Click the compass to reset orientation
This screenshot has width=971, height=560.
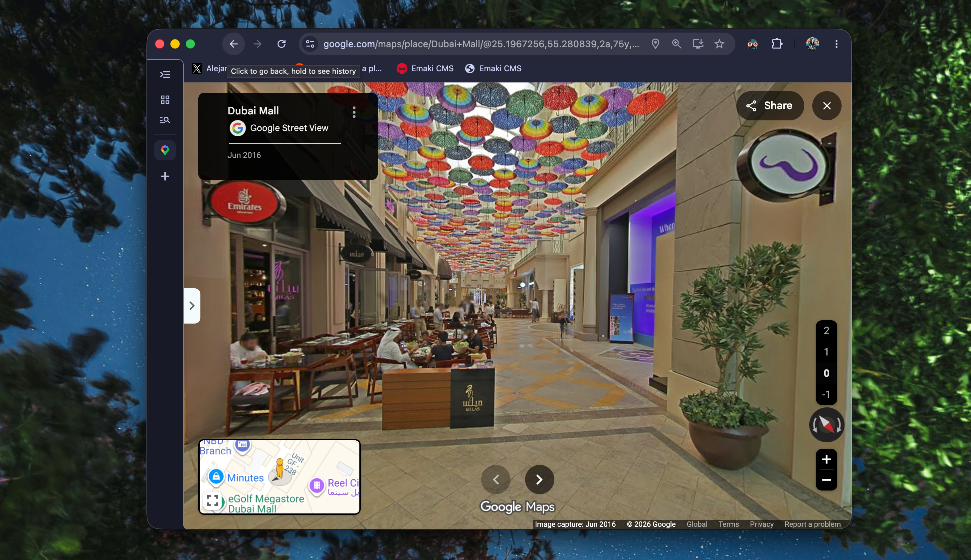click(x=827, y=425)
